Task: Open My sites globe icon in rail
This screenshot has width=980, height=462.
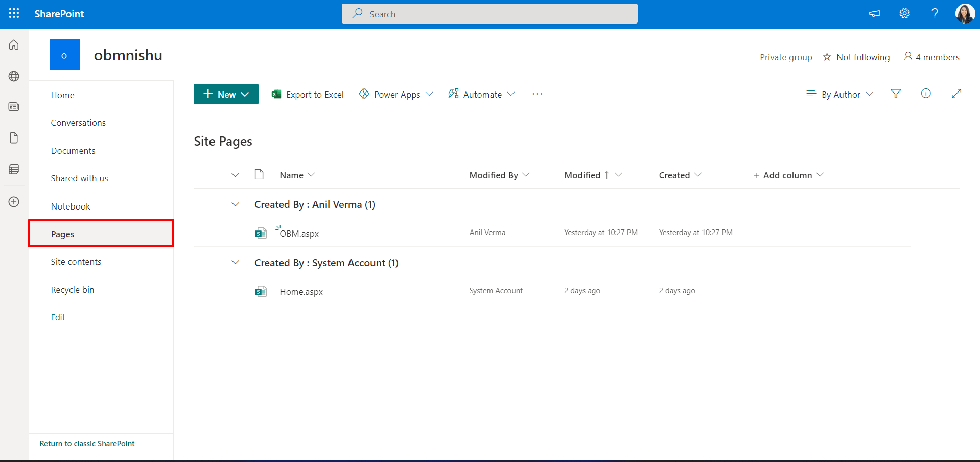Action: 14,76
